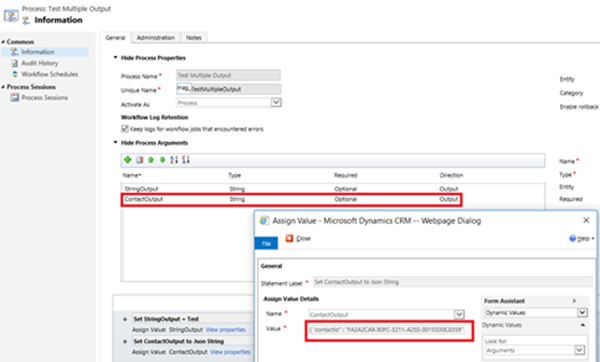Click the green add argument plus icon
The image size is (600, 362).
[128, 160]
